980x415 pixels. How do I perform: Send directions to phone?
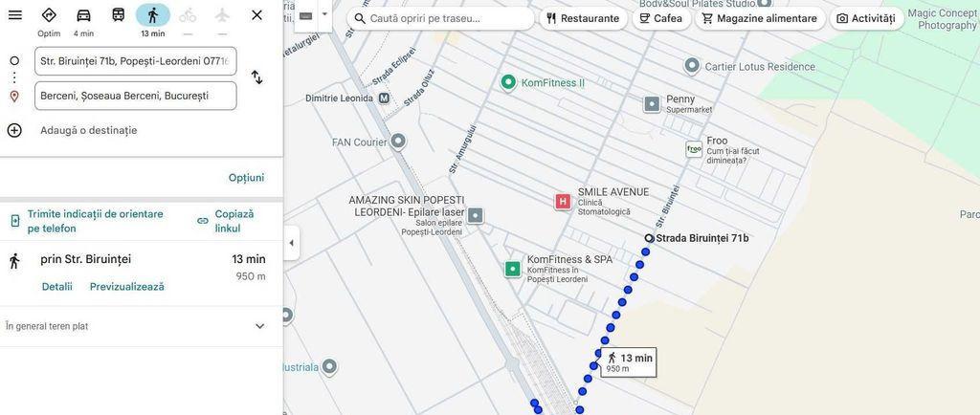point(93,221)
